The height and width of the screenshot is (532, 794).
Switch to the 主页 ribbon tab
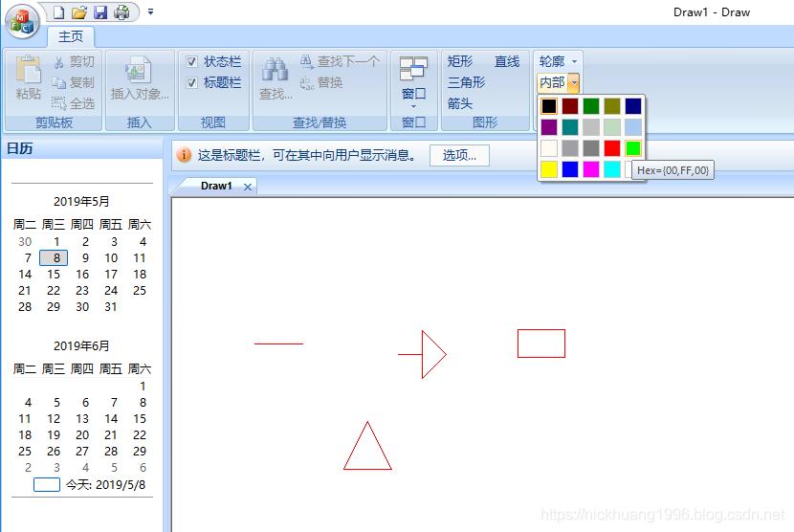point(71,36)
